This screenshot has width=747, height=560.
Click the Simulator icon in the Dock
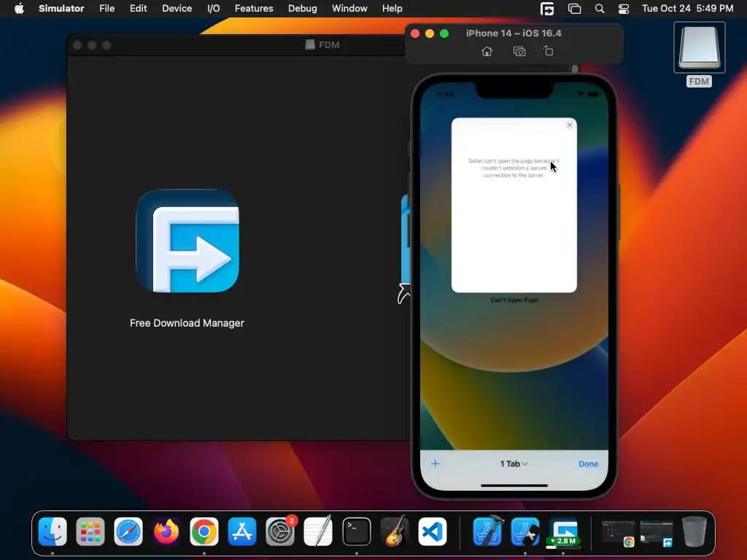525,532
